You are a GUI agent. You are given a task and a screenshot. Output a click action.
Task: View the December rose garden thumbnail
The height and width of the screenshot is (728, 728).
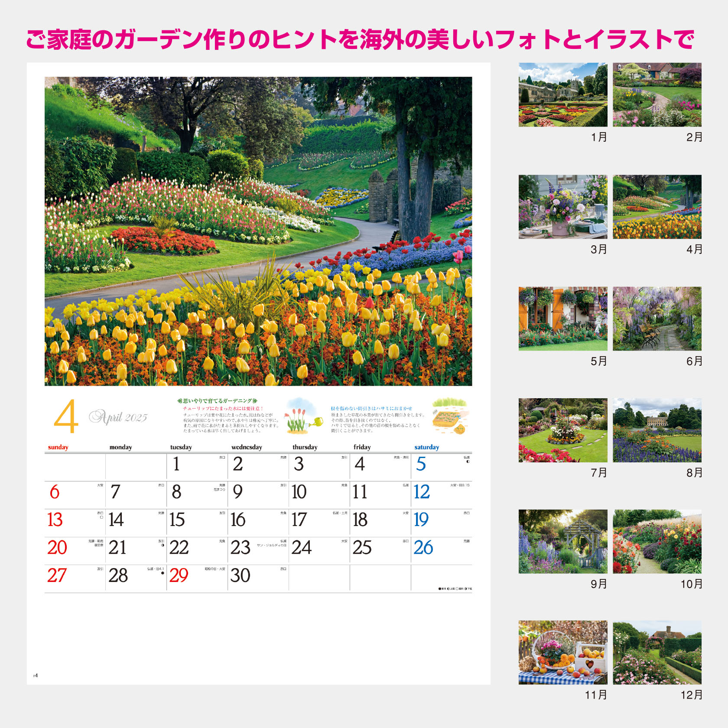point(657,653)
